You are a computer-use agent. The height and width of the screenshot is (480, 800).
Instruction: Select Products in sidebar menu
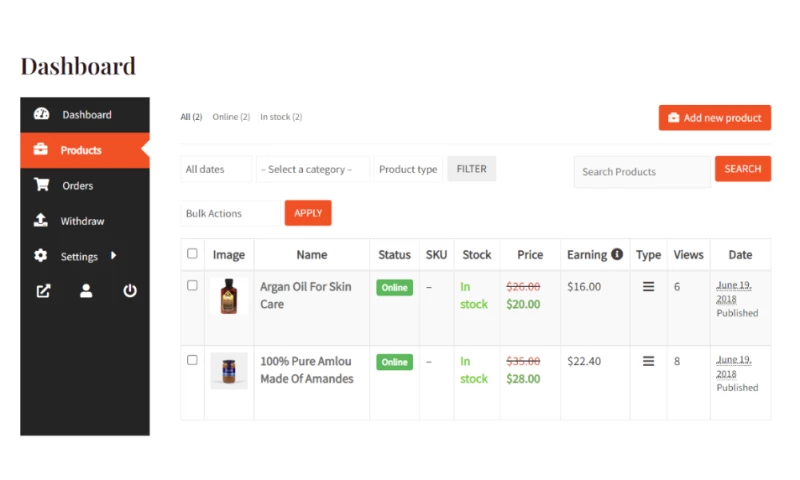[x=85, y=150]
